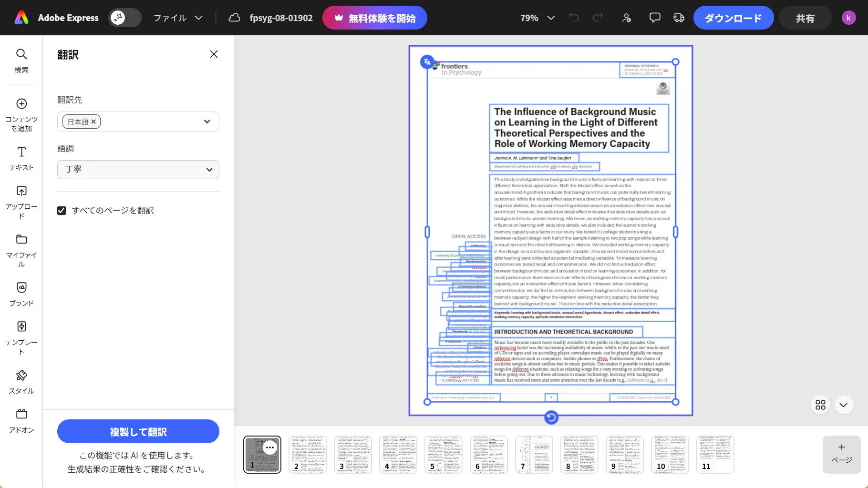
Task: Open the ファイル menu
Action: [178, 18]
